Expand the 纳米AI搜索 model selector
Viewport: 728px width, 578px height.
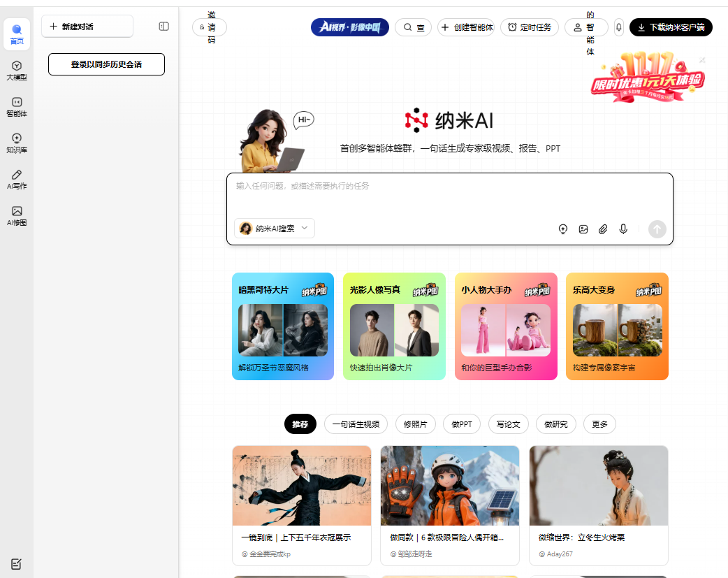pyautogui.click(x=275, y=228)
